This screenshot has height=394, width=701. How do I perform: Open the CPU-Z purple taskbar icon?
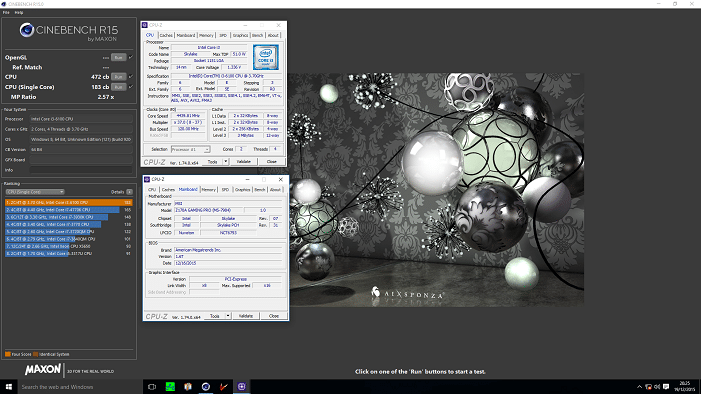pyautogui.click(x=241, y=387)
